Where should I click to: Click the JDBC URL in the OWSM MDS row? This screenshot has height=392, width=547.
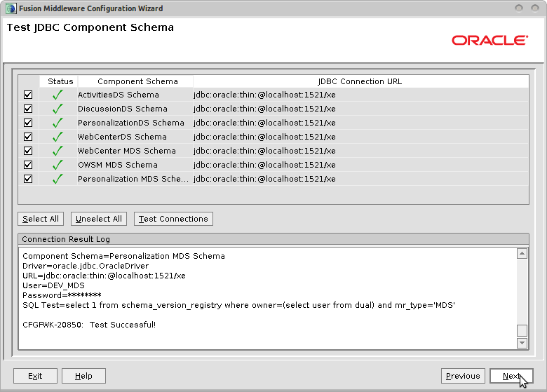click(x=264, y=165)
